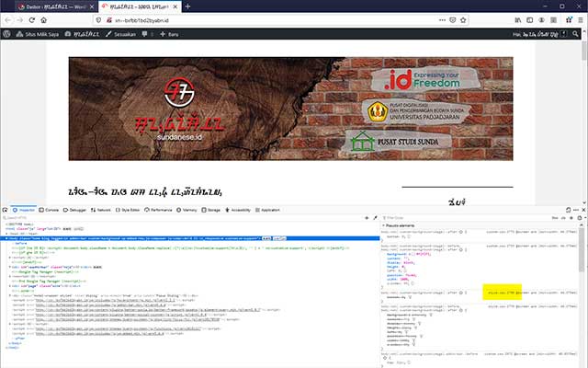The image size is (588, 368).
Task: Collapse the body node arrow
Action: [x=6, y=238]
